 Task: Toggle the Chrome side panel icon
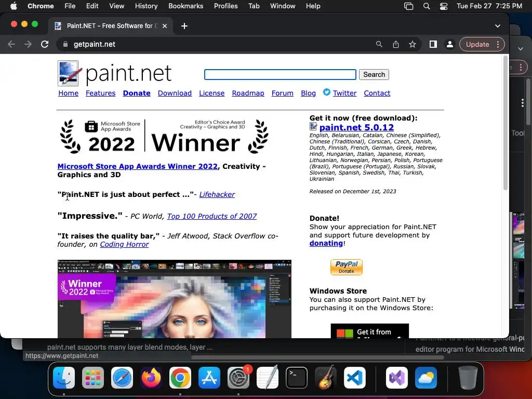(x=433, y=44)
